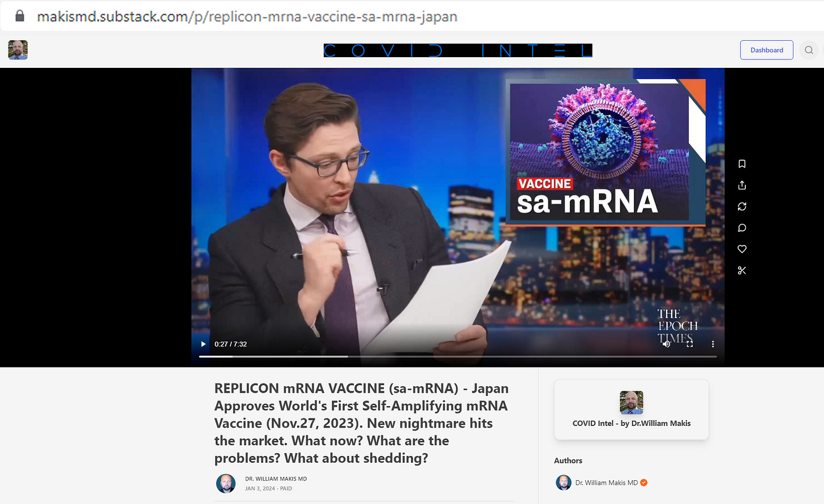This screenshot has height=504, width=824.
Task: Share the post via the share icon
Action: point(742,185)
